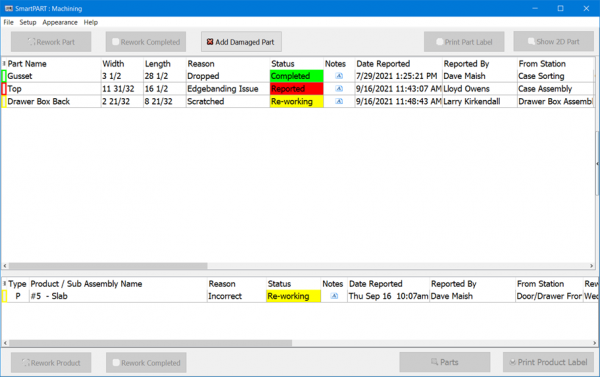Click product table scrollbar right arrow
Image resolution: width=600 pixels, height=377 pixels.
point(595,343)
